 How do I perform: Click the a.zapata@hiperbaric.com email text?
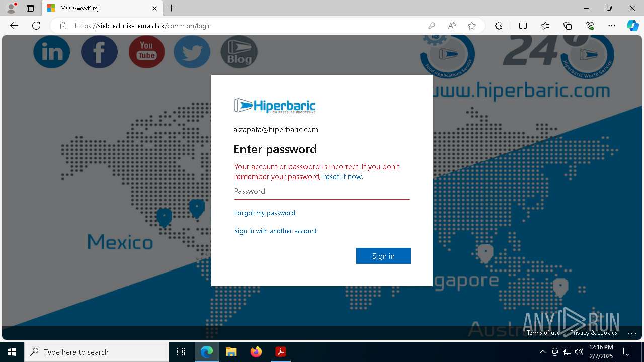276,130
